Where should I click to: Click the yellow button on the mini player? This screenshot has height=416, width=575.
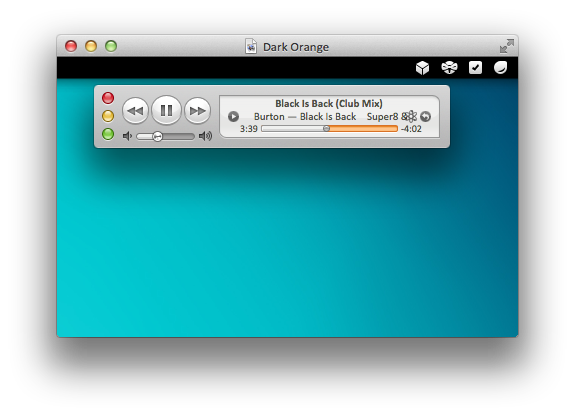[x=108, y=116]
